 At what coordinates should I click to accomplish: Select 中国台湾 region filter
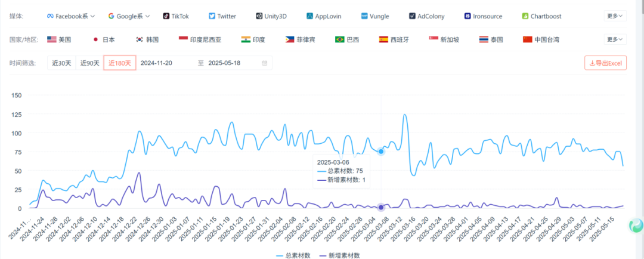(x=541, y=40)
